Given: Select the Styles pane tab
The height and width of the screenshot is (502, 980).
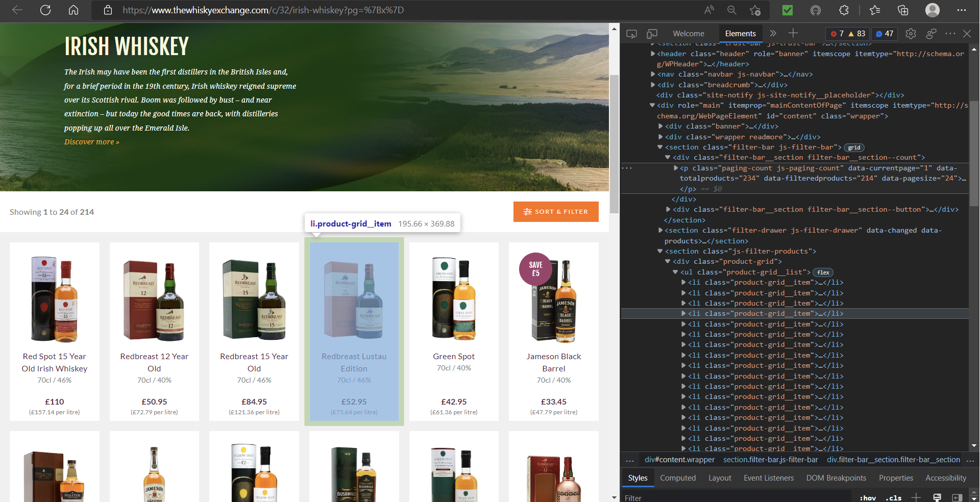Looking at the screenshot, I should [x=638, y=478].
